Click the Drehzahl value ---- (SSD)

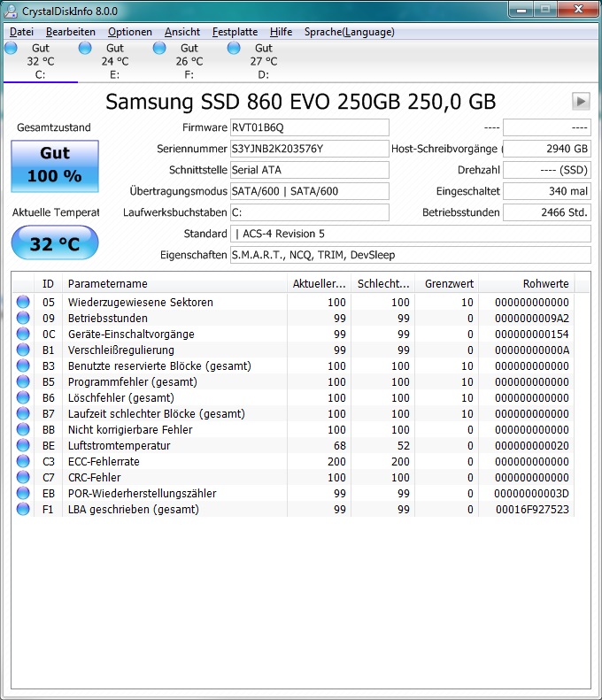coord(547,170)
